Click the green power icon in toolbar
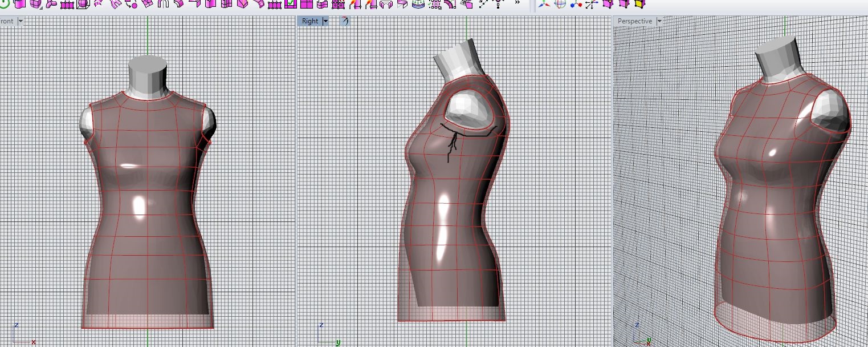 point(4,3)
